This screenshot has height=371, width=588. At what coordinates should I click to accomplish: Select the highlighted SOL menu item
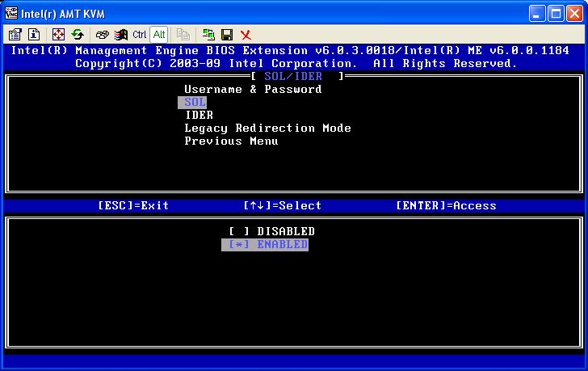(192, 103)
